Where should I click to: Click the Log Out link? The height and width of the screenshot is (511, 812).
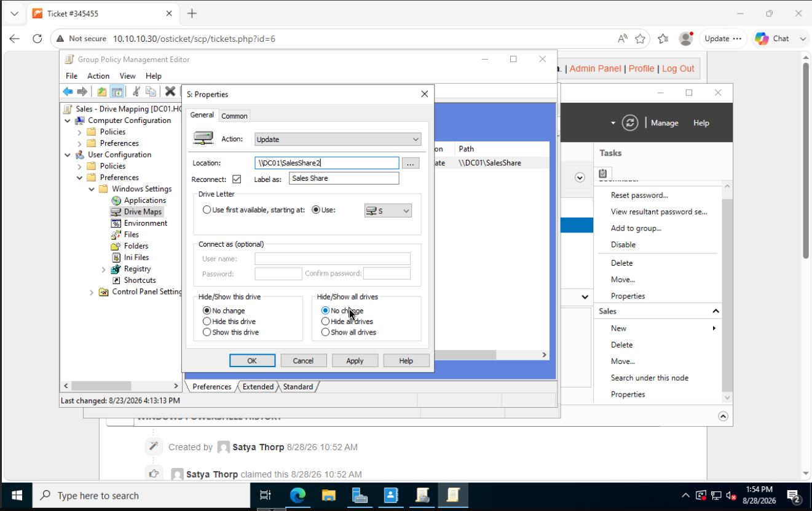tap(678, 69)
